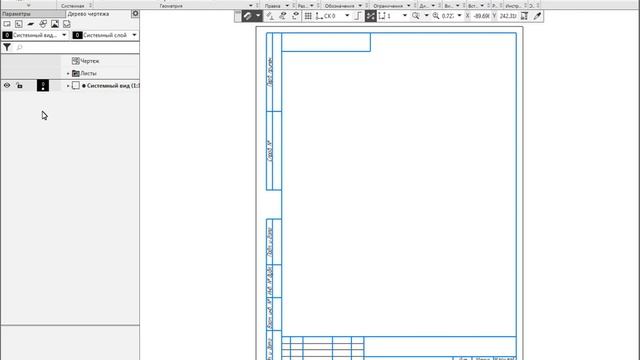
Task: Expand the Листы tree node
Action: 68,73
